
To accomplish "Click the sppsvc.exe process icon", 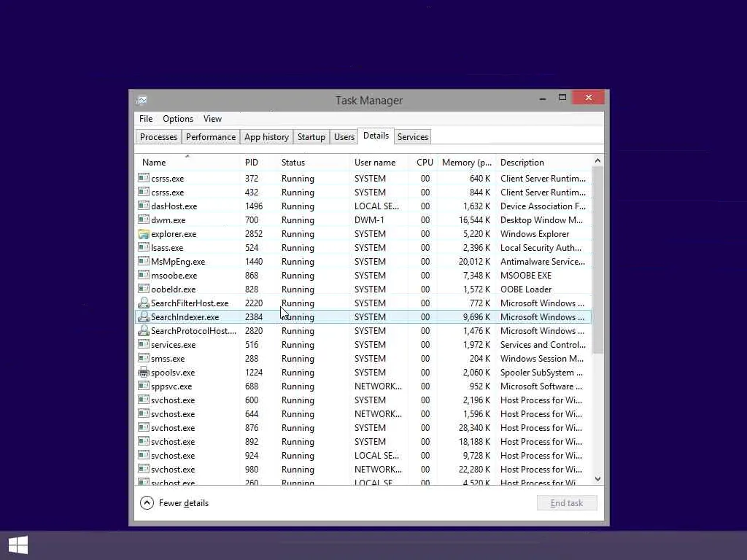I will point(144,386).
